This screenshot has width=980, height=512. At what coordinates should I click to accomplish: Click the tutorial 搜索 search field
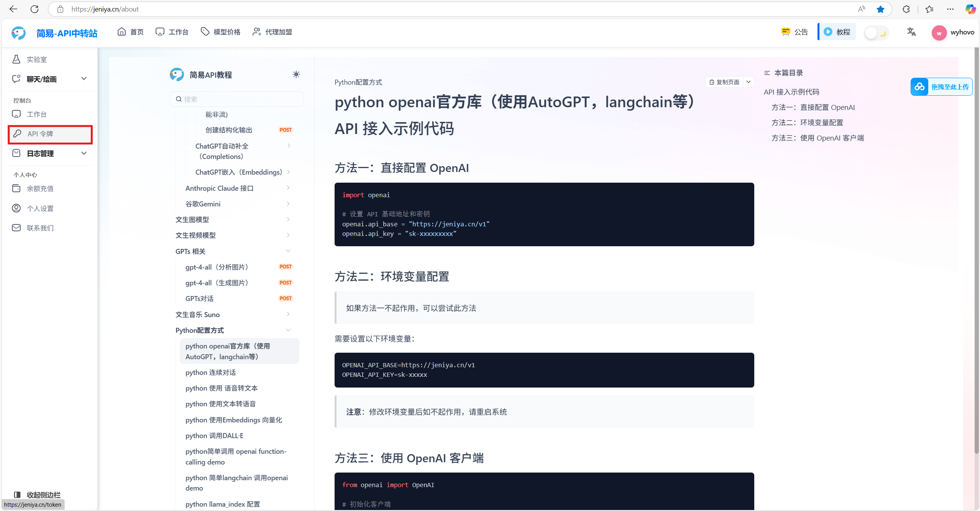pyautogui.click(x=237, y=99)
